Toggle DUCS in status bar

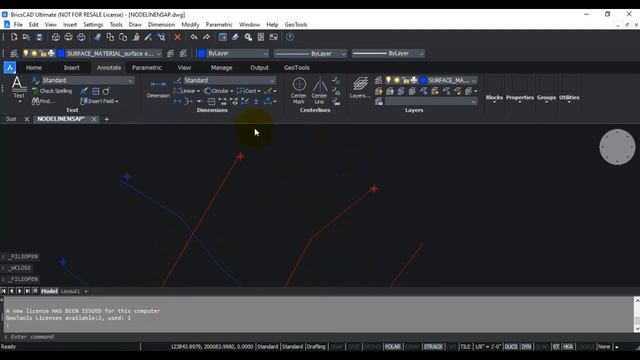click(511, 347)
